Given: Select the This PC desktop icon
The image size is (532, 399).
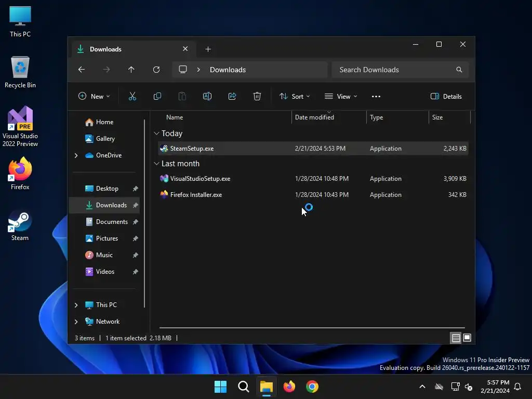Looking at the screenshot, I should point(20,21).
